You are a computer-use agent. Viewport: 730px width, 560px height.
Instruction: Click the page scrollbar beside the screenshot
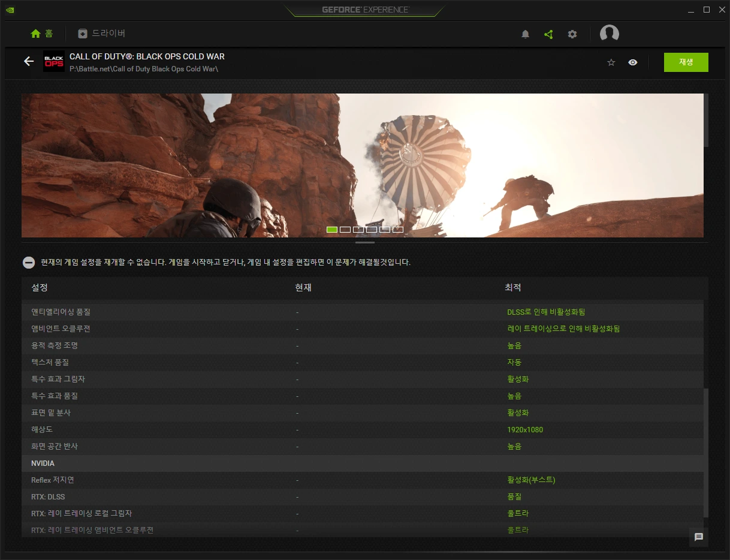(706, 120)
